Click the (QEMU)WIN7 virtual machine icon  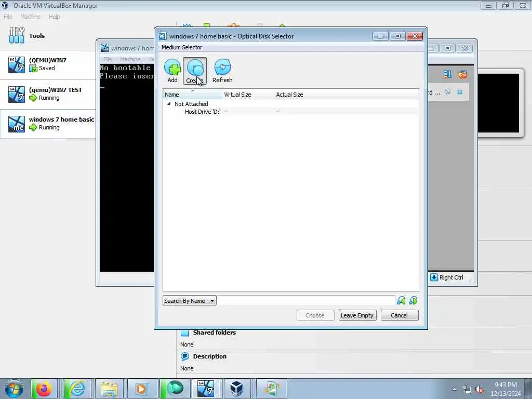[17, 64]
